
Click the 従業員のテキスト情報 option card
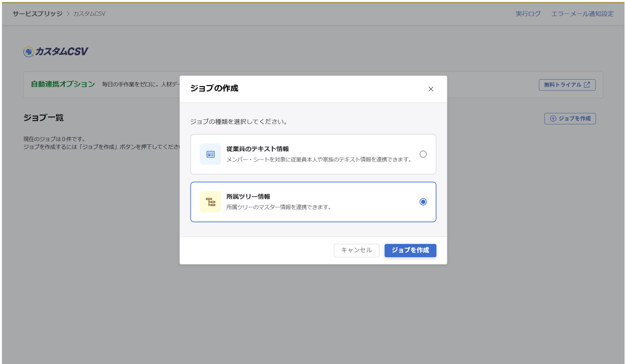point(313,154)
